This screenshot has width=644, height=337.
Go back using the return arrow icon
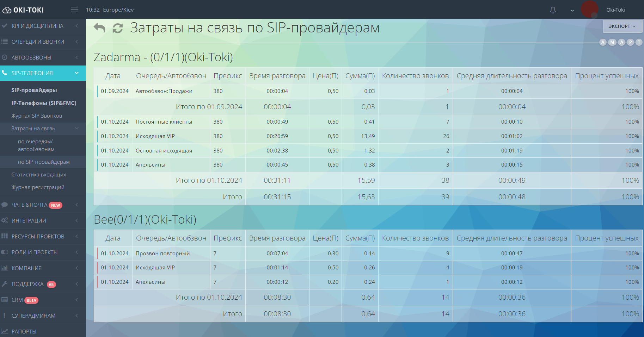pos(100,28)
